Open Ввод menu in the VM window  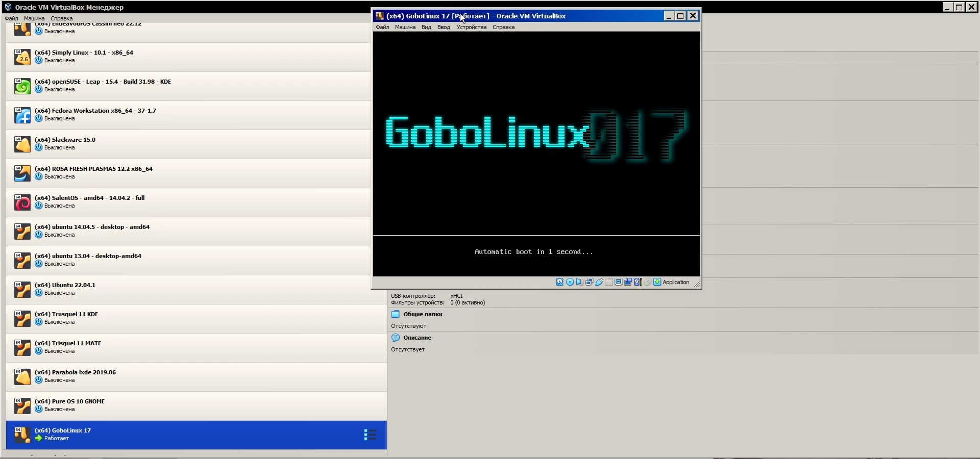coord(444,27)
